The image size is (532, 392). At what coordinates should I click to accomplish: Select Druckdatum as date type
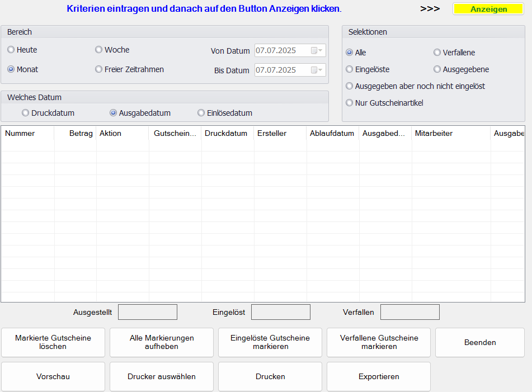pyautogui.click(x=26, y=113)
